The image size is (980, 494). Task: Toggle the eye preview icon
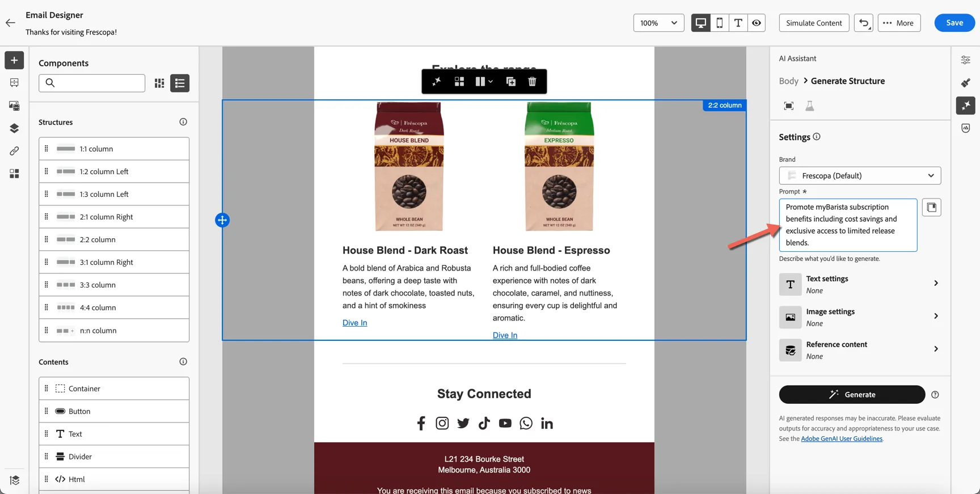(757, 23)
